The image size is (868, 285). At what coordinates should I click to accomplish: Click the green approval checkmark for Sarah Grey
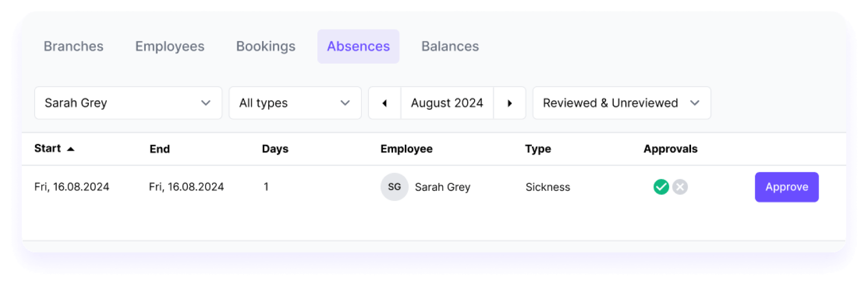(661, 187)
